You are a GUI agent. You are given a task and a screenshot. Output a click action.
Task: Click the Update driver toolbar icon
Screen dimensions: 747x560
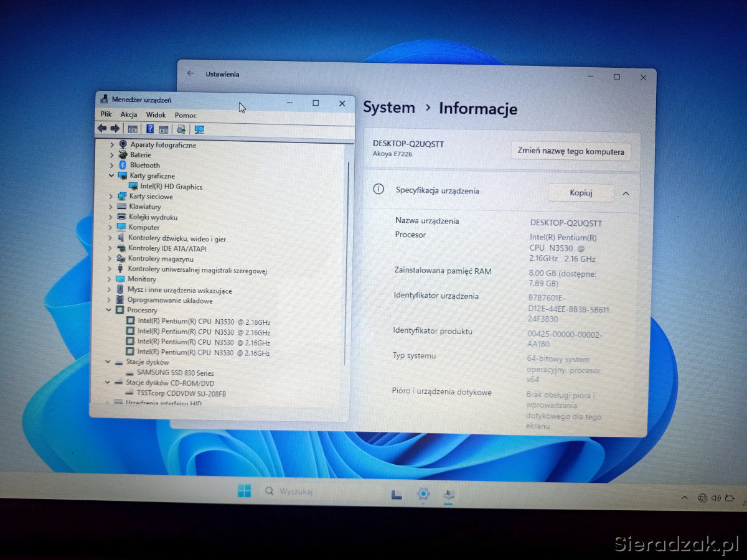coord(181,129)
